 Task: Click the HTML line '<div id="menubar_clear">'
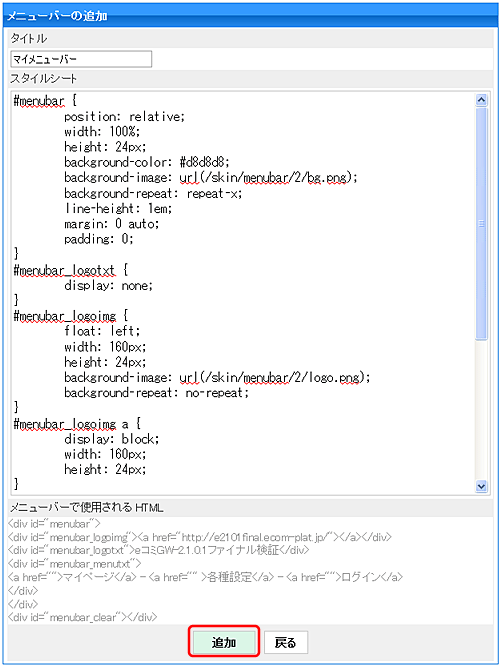click(83, 617)
